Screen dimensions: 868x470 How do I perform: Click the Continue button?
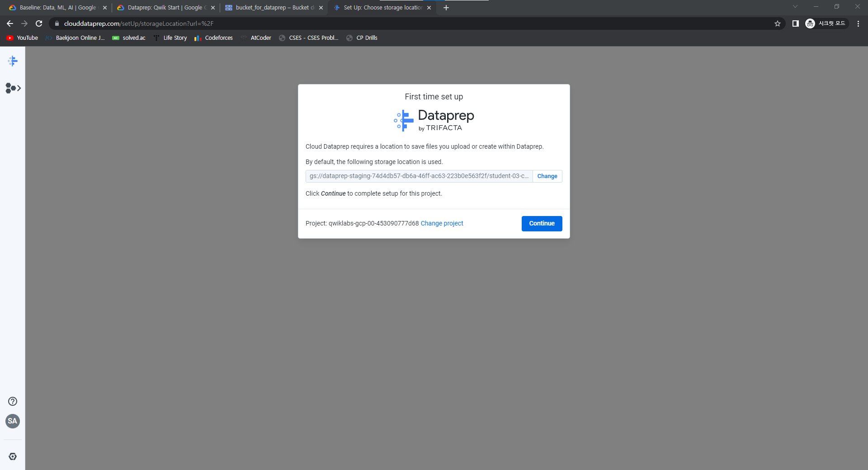(542, 224)
